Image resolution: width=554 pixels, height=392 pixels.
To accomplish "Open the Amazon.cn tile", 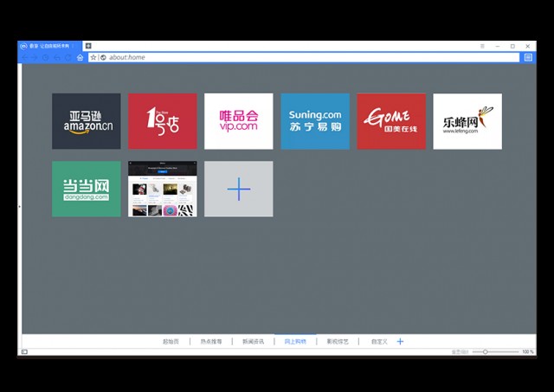I will coord(87,121).
